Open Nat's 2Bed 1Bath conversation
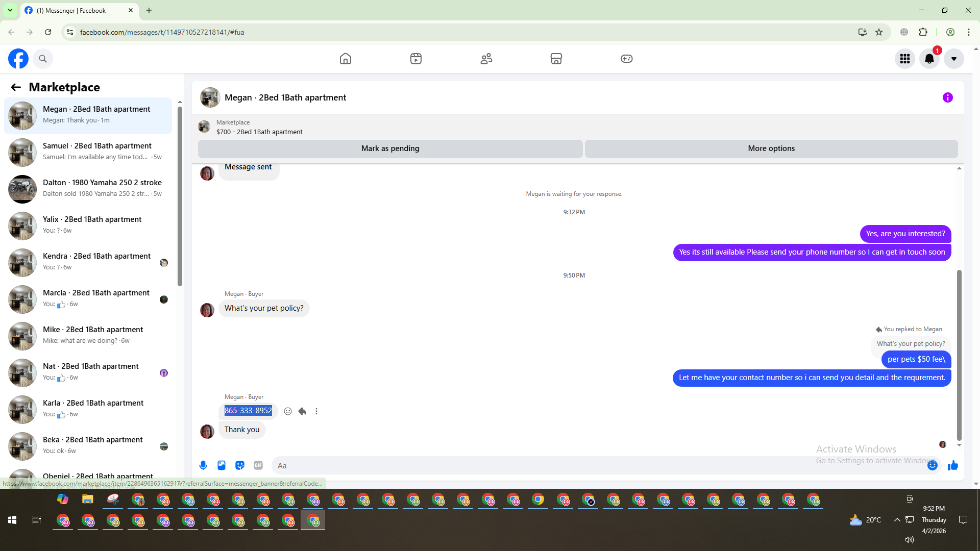Viewport: 980px width, 551px height. [x=88, y=372]
